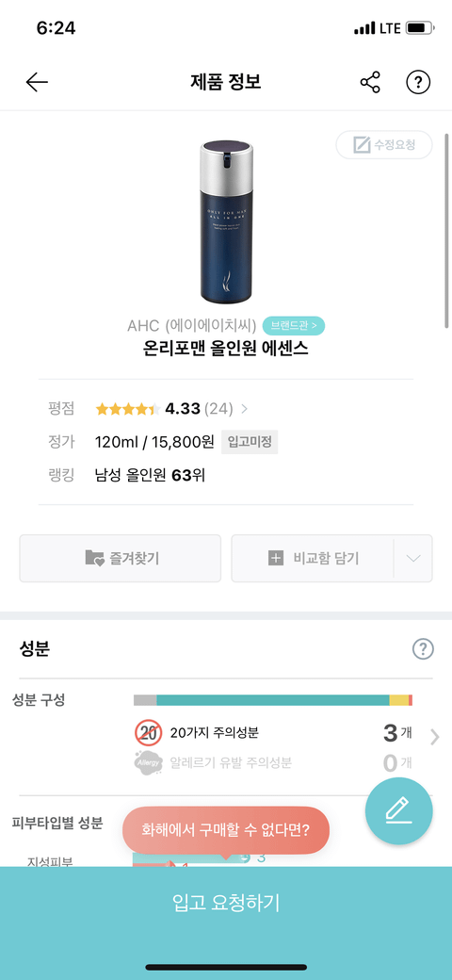Viewport: 452px width, 980px height.
Task: Tap the battery icon in status bar
Action: 418,29
